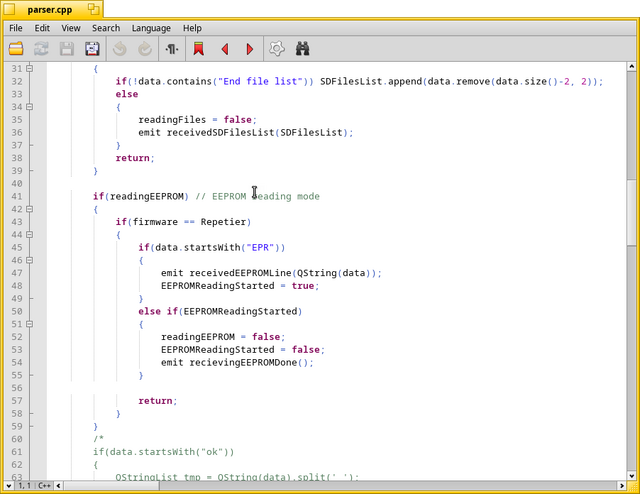Image resolution: width=640 pixels, height=494 pixels.
Task: Save the file with the floppy disk icon
Action: coord(67,49)
